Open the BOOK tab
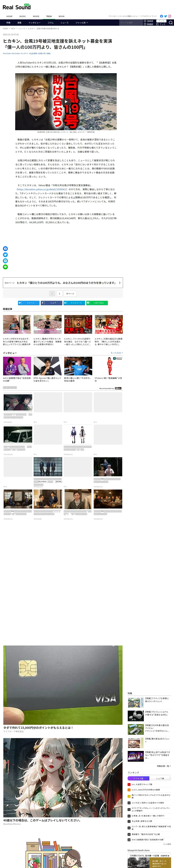The width and height of the screenshot is (174, 868). pyautogui.click(x=61, y=16)
